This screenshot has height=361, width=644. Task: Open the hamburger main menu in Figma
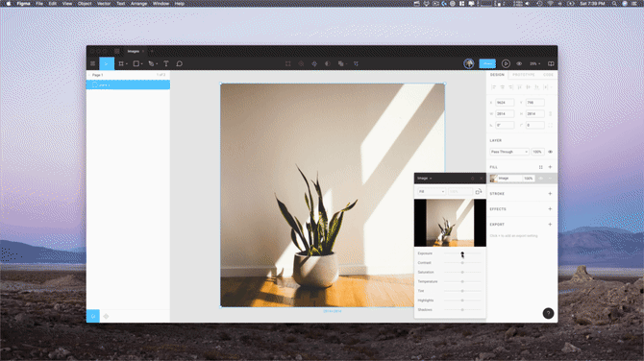click(93, 63)
